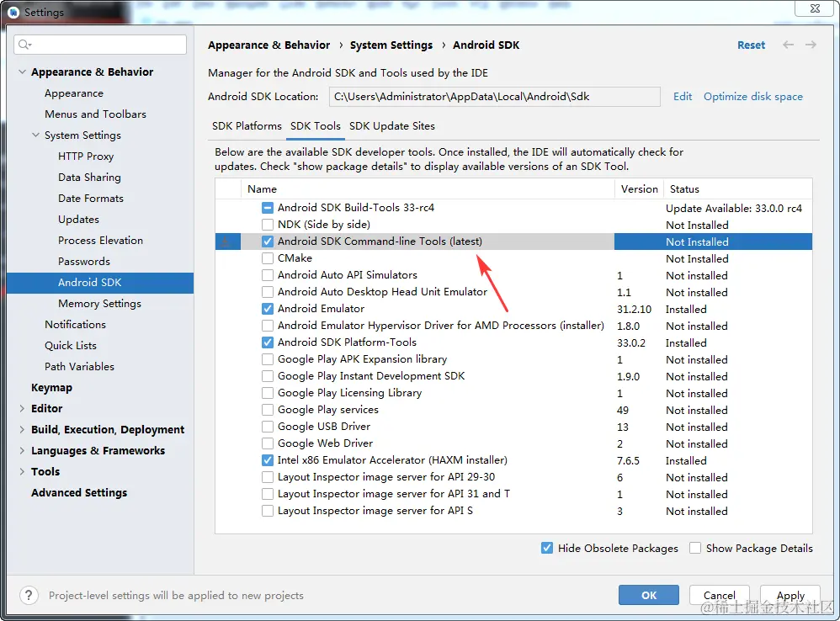The height and width of the screenshot is (621, 840).
Task: Toggle Android SDK Build-Tools 33-rc4 checkbox
Action: (268, 208)
